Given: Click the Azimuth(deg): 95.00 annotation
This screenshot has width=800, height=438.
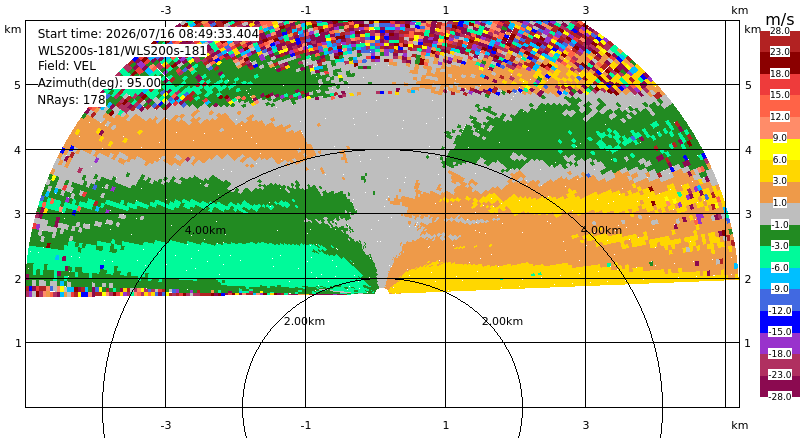Looking at the screenshot, I should pos(99,83).
